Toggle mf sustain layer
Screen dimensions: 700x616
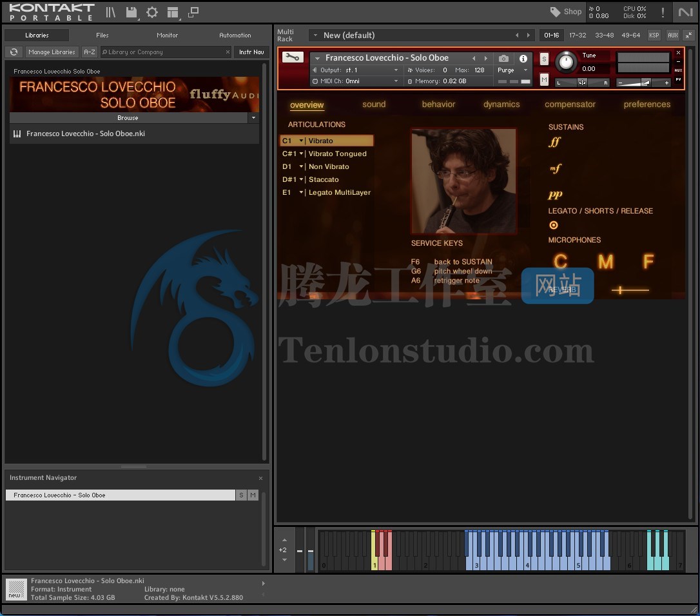pyautogui.click(x=556, y=168)
